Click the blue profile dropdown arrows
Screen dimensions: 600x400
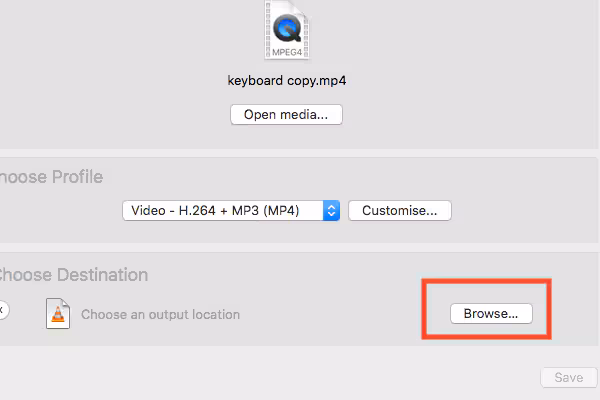332,211
